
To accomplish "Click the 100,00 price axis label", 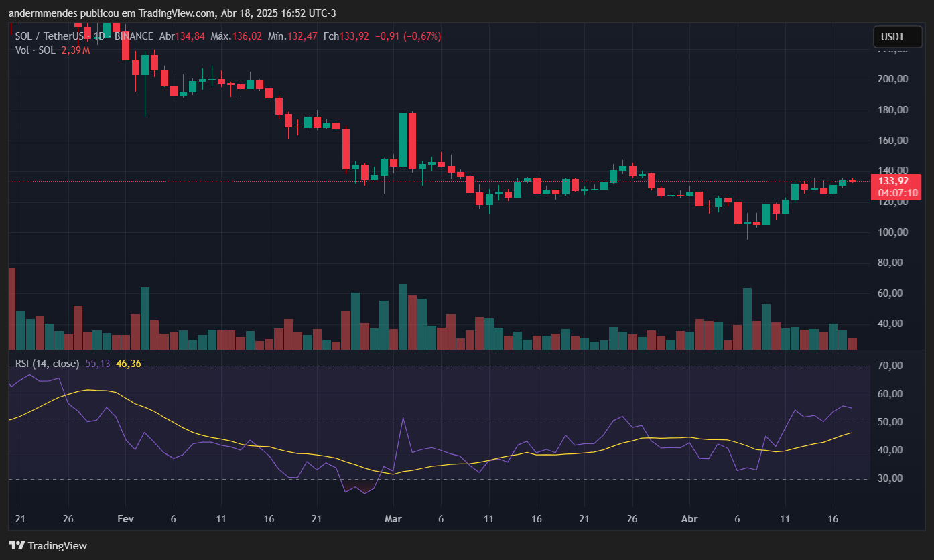I will coord(893,232).
